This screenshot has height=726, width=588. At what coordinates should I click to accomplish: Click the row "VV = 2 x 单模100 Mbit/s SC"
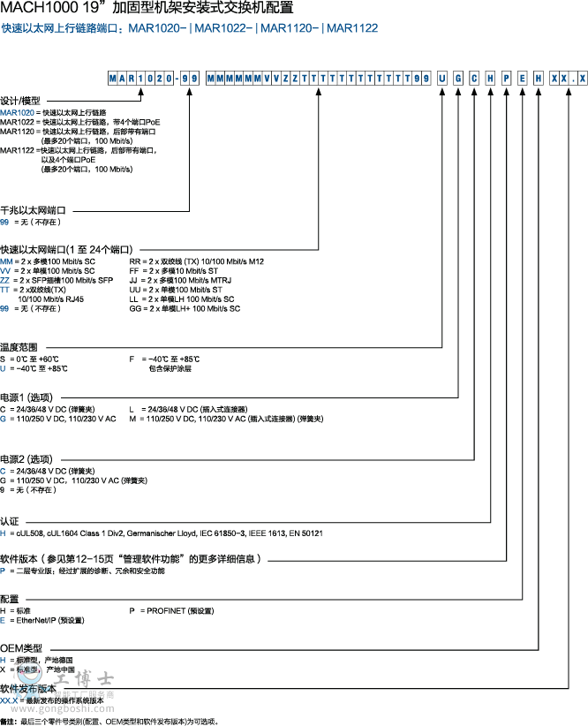coord(47,271)
